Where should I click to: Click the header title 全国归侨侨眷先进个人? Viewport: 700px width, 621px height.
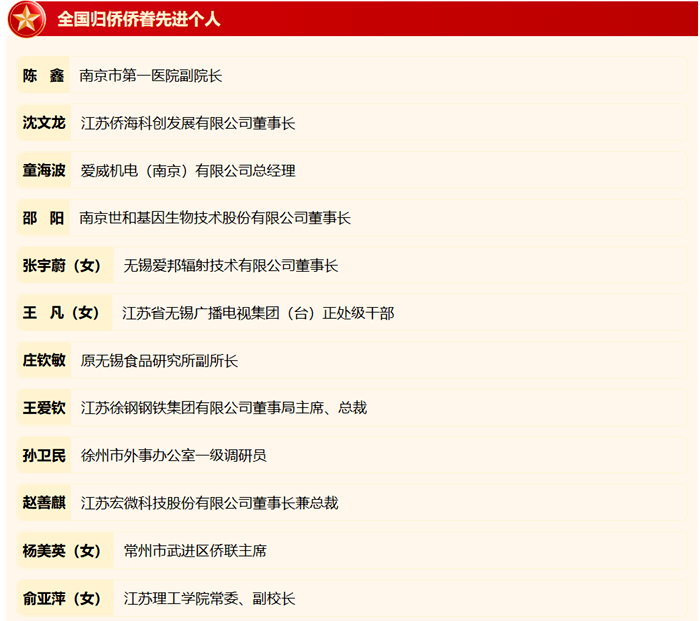coord(139,19)
